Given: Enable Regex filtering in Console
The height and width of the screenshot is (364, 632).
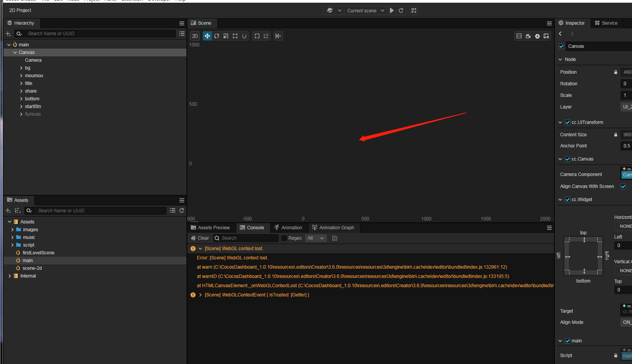Looking at the screenshot, I should (x=284, y=238).
